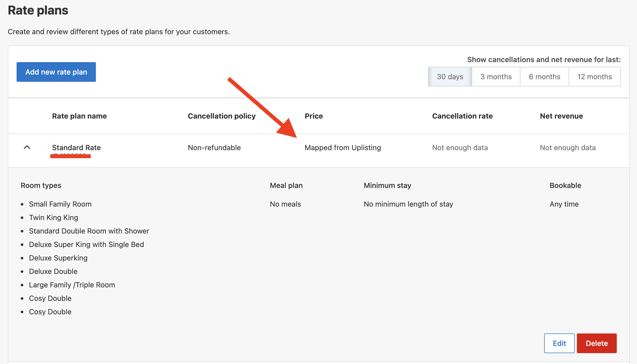637x364 pixels.
Task: Edit the Standard Rate plan
Action: pyautogui.click(x=559, y=343)
